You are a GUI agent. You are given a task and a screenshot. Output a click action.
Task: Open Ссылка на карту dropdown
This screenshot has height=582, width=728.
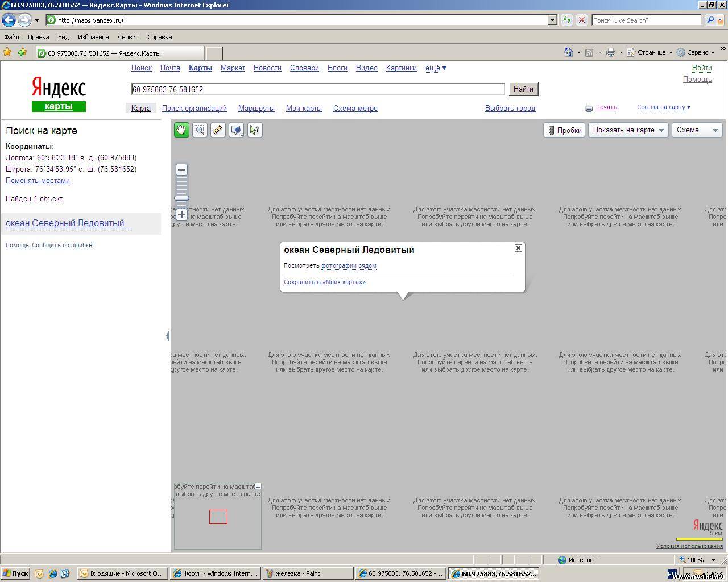664,107
